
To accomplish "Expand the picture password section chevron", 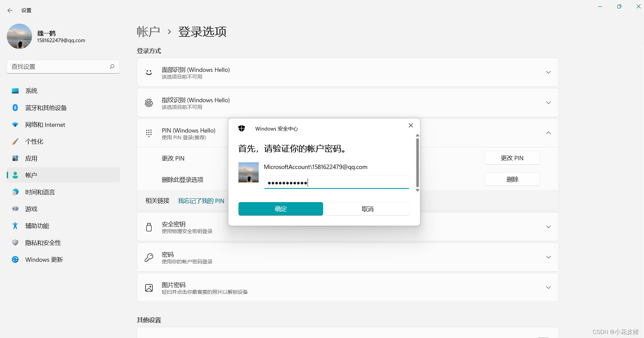I will (x=548, y=287).
